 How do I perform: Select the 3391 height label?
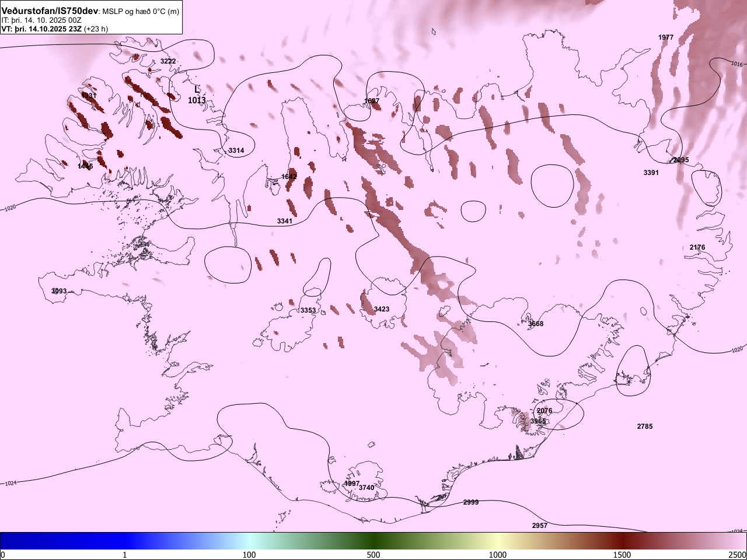[x=651, y=173]
